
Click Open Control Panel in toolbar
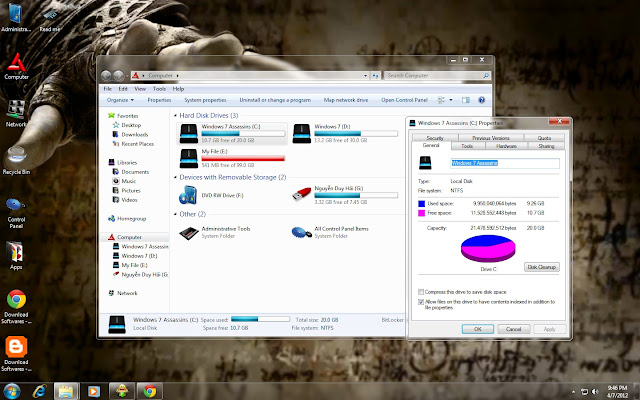click(x=404, y=100)
